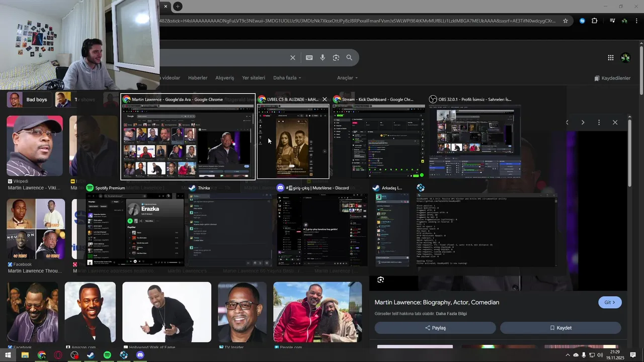The image size is (644, 362).
Task: Open the Windows Start menu
Action: point(8,355)
